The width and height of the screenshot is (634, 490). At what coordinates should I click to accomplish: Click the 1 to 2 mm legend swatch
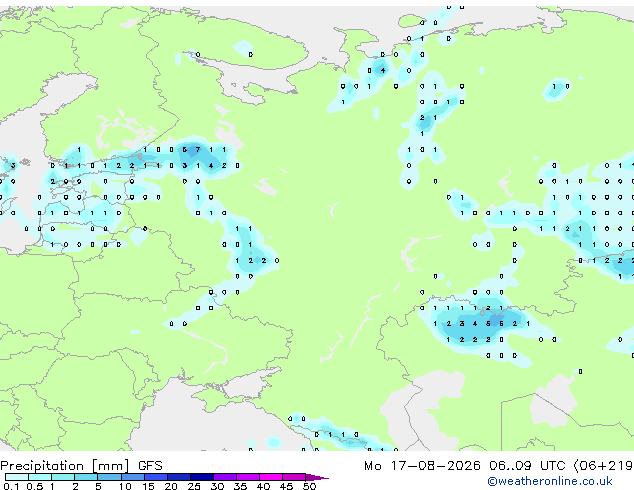tap(63, 477)
